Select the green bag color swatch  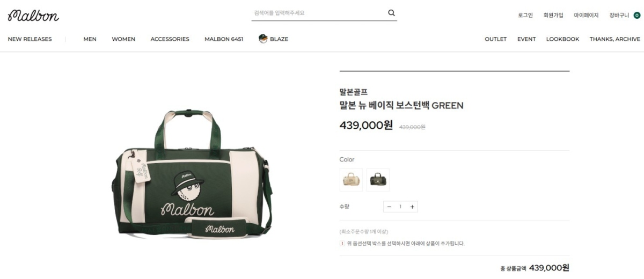(378, 180)
